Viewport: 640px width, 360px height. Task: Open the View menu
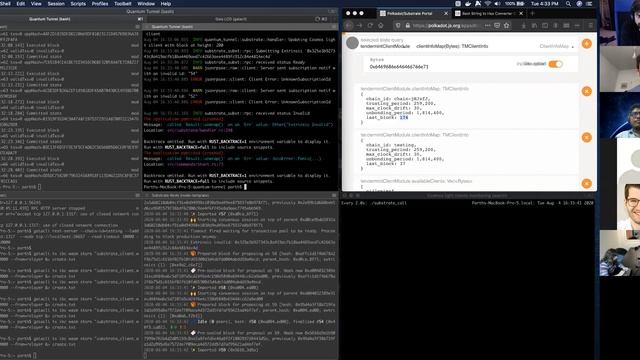tap(36, 4)
